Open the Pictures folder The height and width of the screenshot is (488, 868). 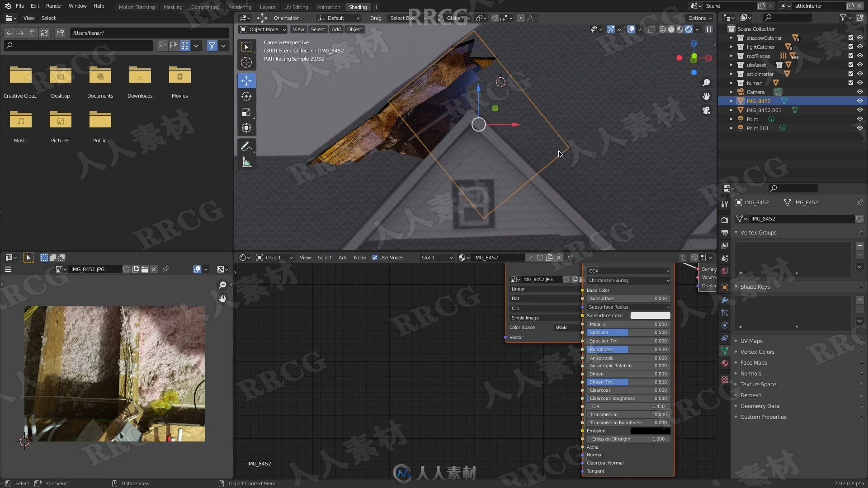60,127
